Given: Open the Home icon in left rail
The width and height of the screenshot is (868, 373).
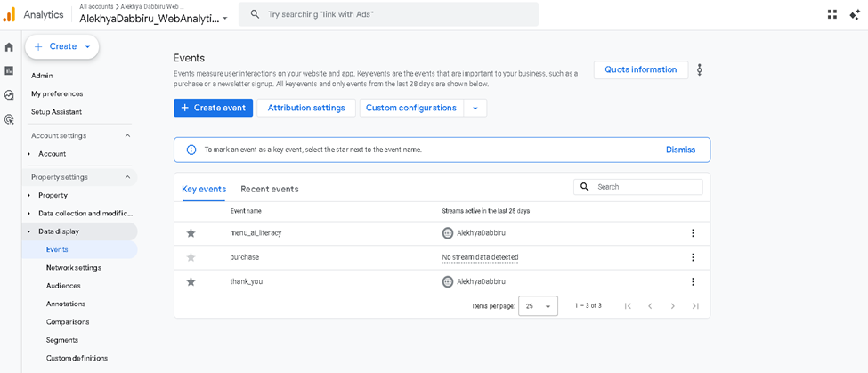Looking at the screenshot, I should point(9,47).
